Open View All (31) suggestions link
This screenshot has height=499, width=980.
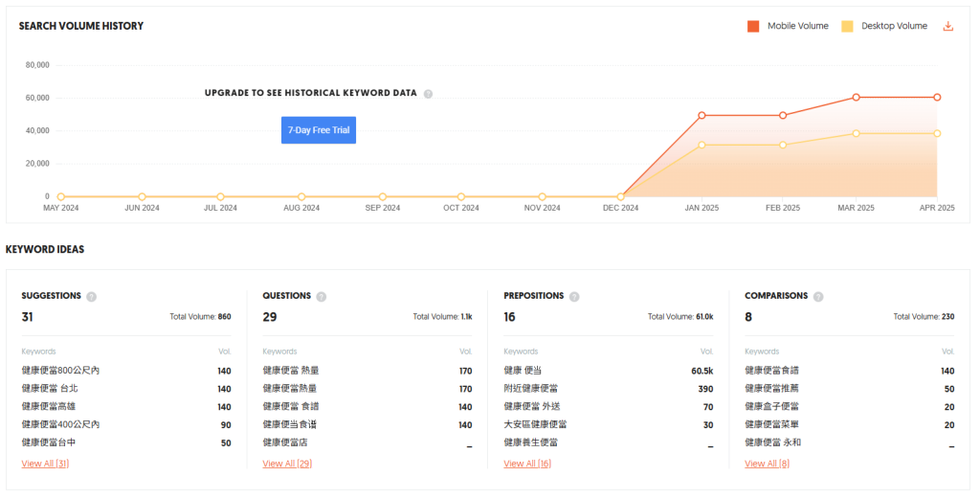[x=45, y=464]
